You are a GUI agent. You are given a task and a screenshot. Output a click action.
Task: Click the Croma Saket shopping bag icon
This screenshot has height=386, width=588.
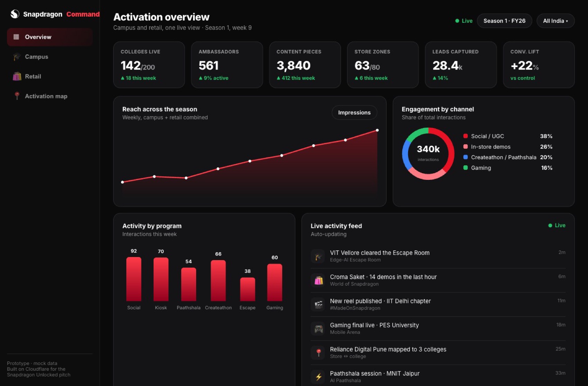coord(318,280)
